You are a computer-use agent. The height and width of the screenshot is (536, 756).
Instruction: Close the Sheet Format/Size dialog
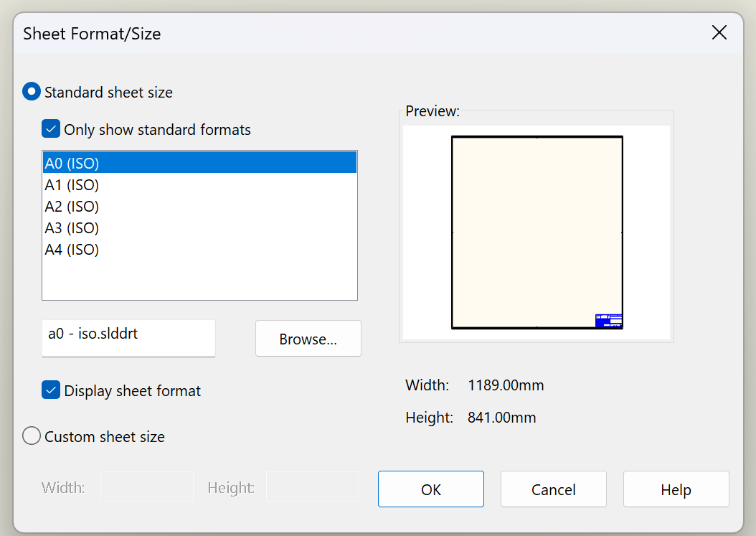719,33
